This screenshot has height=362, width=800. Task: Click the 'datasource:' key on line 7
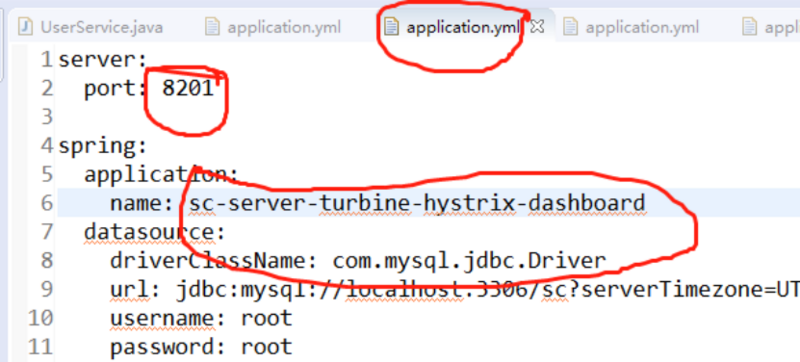155,232
